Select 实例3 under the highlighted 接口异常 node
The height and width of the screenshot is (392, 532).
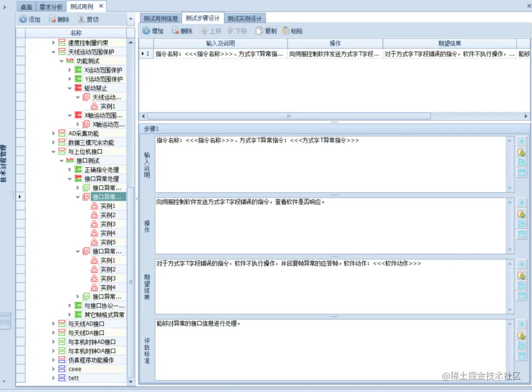tap(108, 224)
